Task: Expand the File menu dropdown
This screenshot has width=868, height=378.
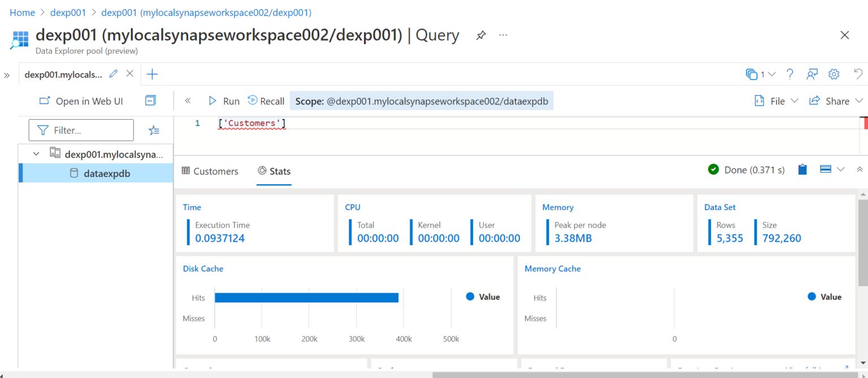Action: [776, 101]
